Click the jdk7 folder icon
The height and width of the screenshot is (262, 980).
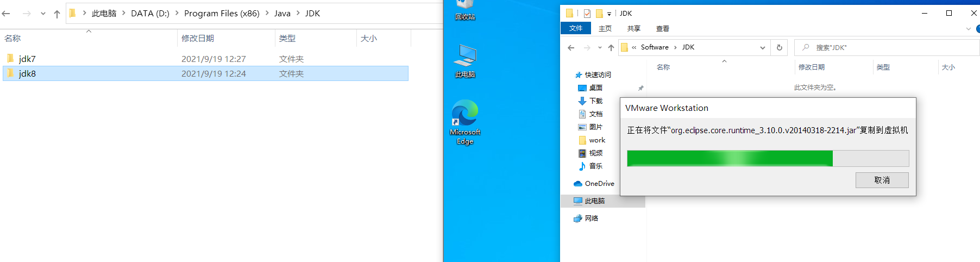coord(10,58)
